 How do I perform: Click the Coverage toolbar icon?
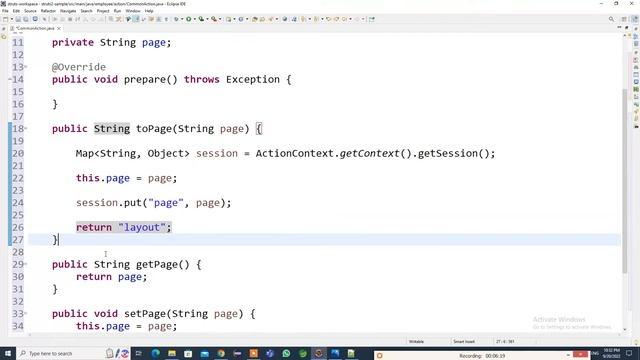pos(201,19)
